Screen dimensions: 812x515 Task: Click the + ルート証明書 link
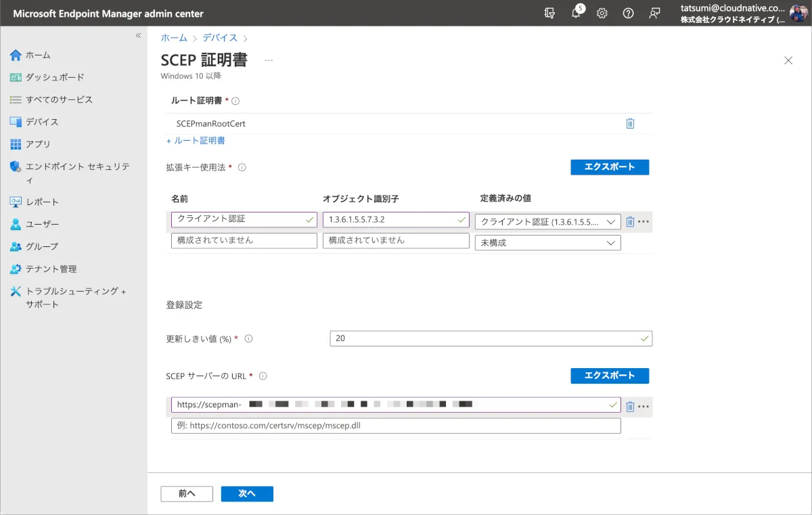[x=196, y=141]
